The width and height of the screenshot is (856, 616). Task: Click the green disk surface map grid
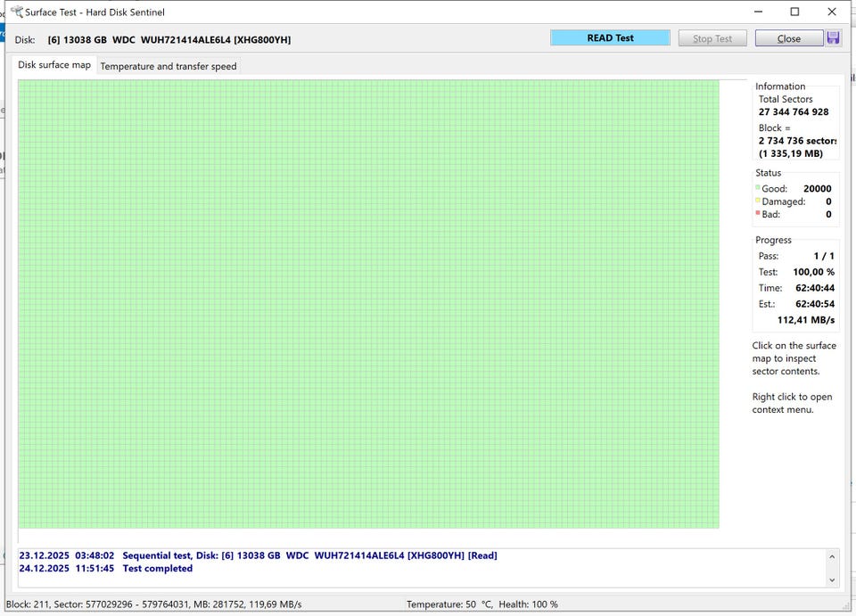pyautogui.click(x=368, y=304)
